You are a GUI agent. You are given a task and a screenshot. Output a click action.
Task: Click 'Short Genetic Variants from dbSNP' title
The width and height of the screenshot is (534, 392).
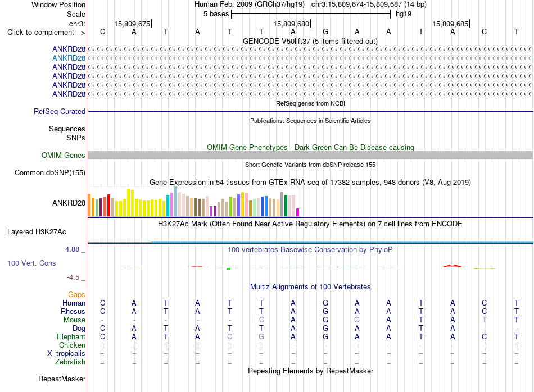point(310,165)
